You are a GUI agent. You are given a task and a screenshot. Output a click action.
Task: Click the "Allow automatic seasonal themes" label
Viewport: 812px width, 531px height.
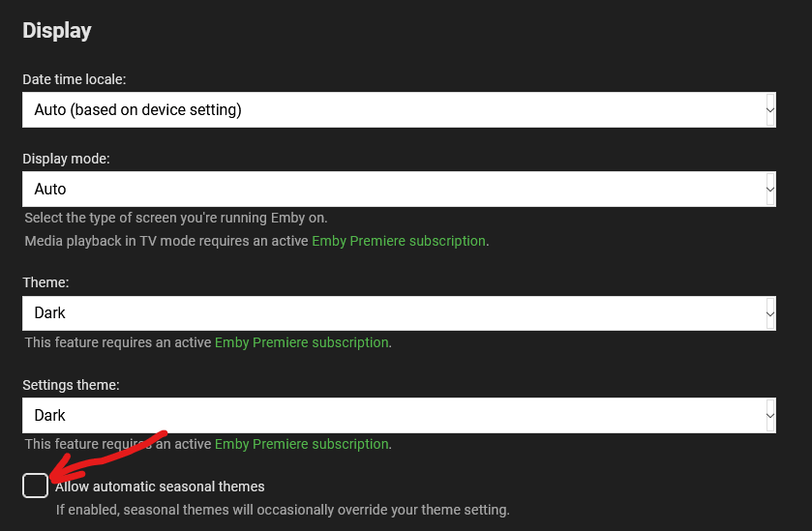click(x=160, y=487)
